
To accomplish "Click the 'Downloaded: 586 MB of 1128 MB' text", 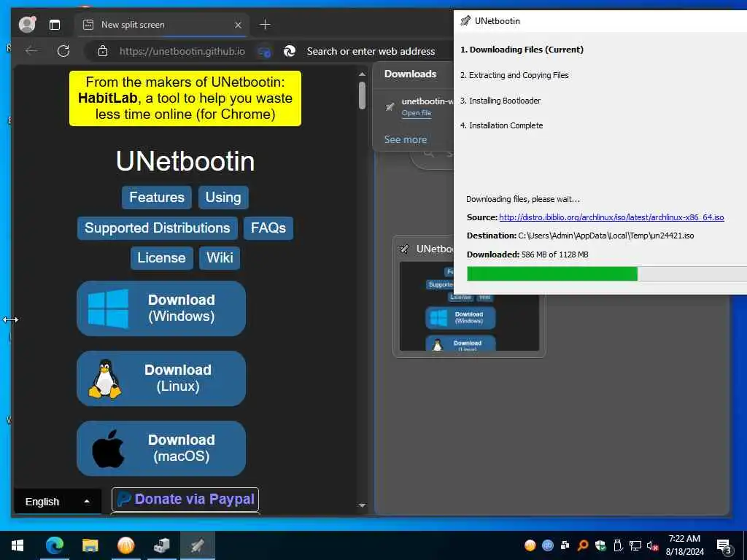I will pos(527,254).
